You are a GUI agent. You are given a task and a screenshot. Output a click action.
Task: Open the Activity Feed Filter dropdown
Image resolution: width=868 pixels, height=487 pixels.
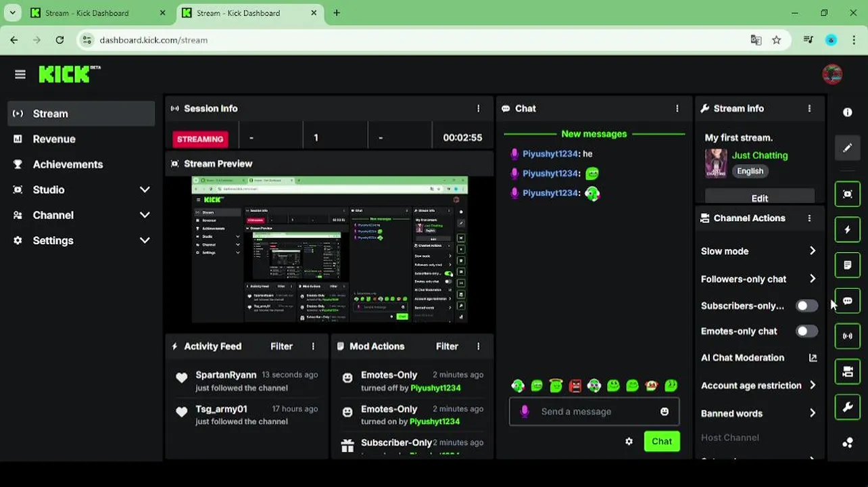(281, 346)
